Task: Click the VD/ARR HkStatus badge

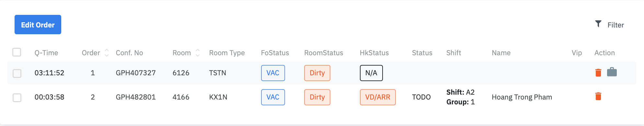Action: [378, 97]
